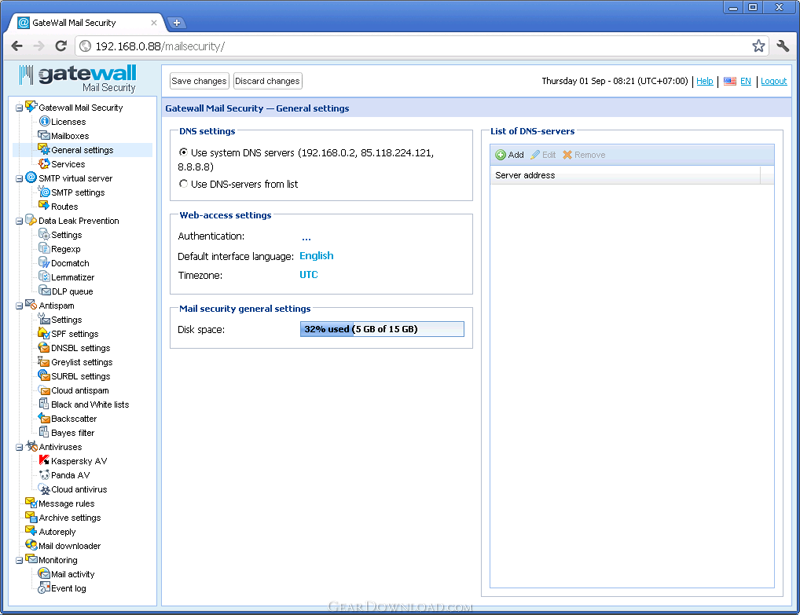The height and width of the screenshot is (615, 800).
Task: Reload the page in the browser
Action: [x=61, y=46]
